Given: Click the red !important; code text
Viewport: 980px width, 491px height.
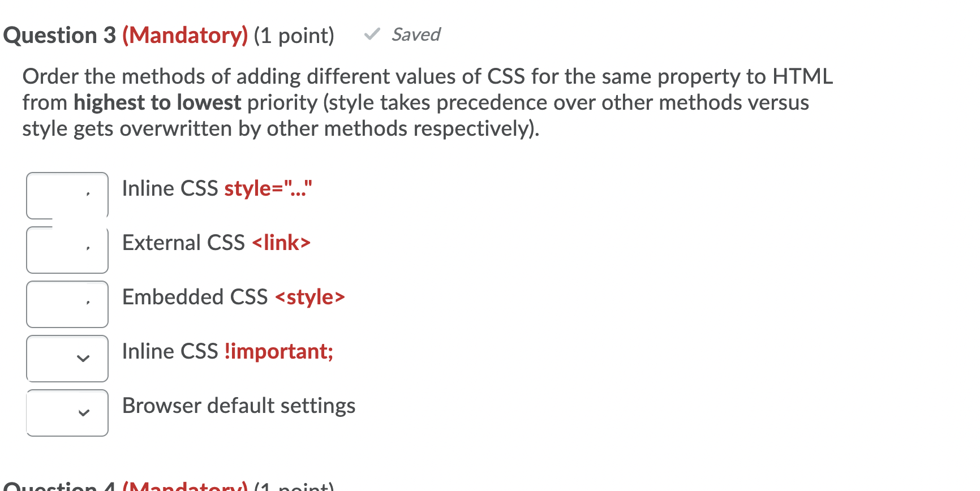Looking at the screenshot, I should pyautogui.click(x=278, y=351).
